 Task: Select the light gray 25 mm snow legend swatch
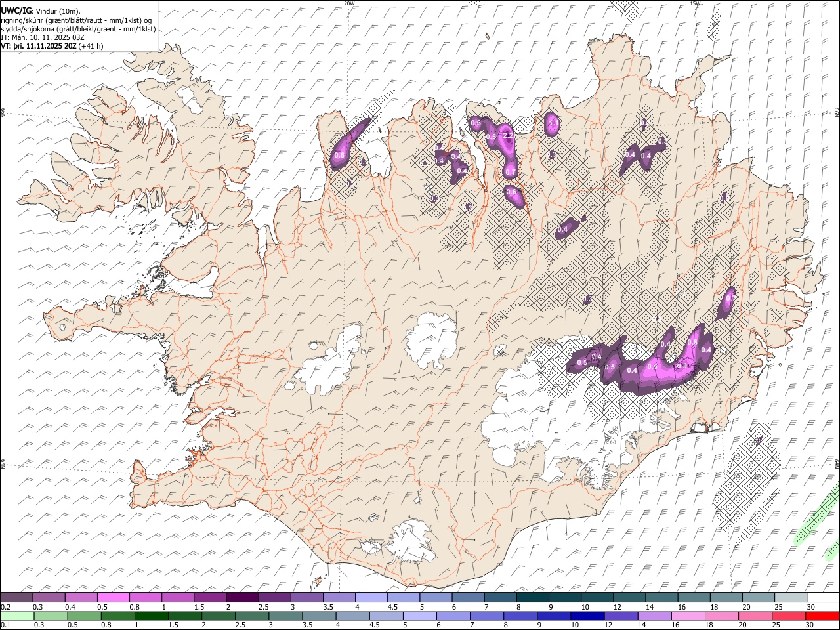[789, 597]
